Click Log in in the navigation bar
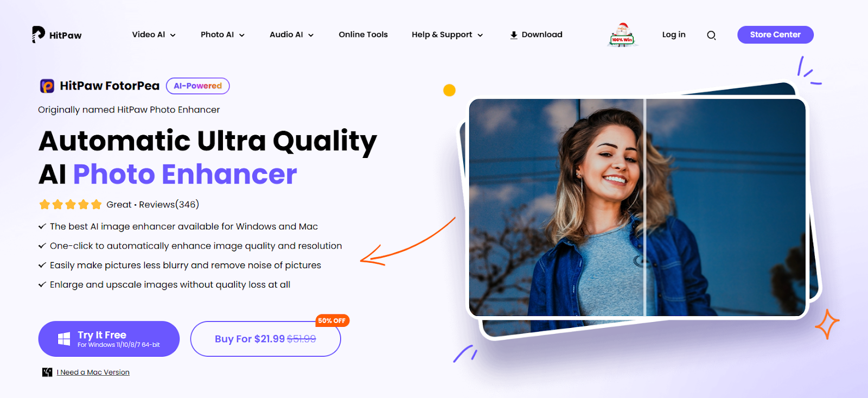This screenshot has width=868, height=398. coord(674,35)
